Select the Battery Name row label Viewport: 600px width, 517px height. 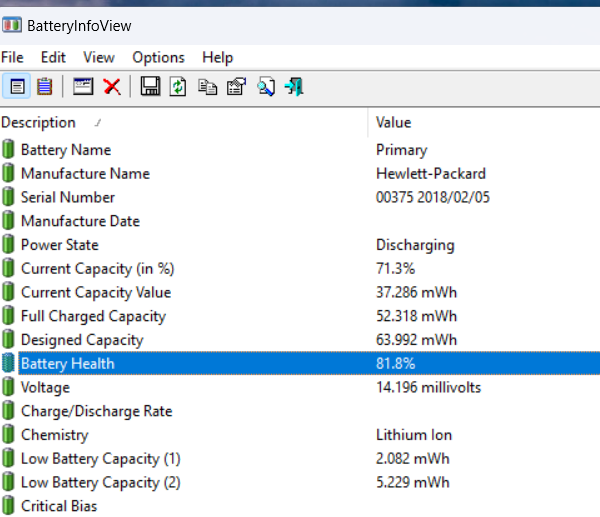point(66,150)
